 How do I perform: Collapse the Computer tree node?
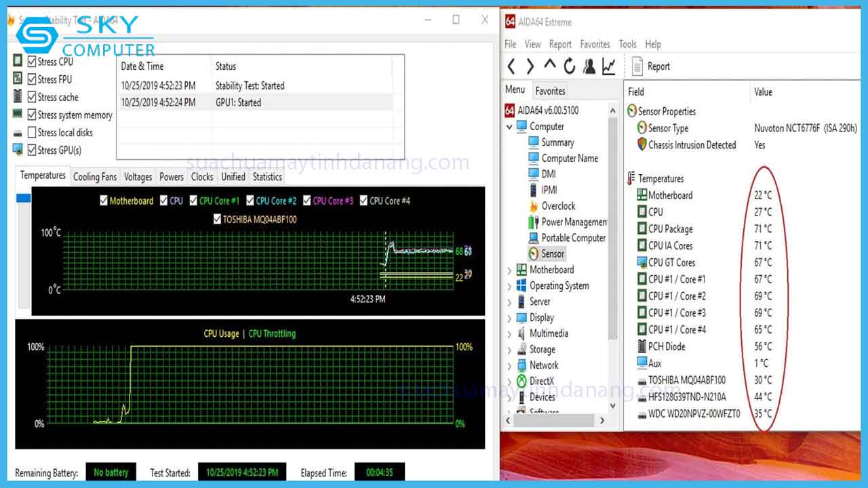pos(509,126)
